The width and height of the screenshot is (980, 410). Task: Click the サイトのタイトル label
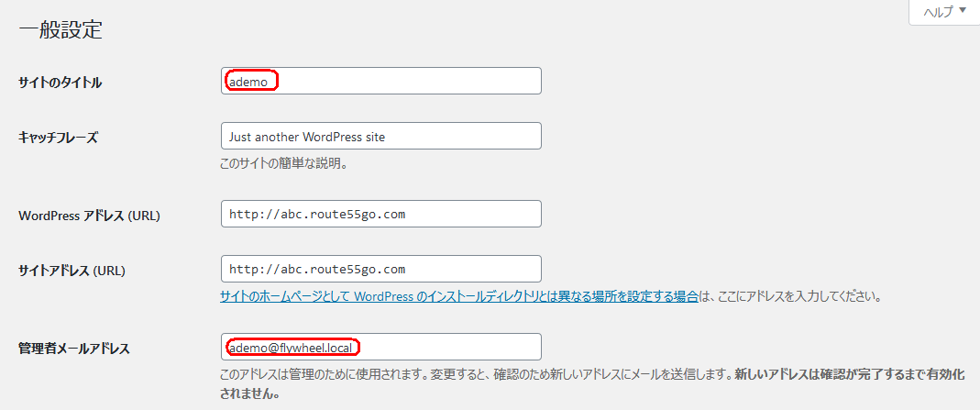(60, 82)
